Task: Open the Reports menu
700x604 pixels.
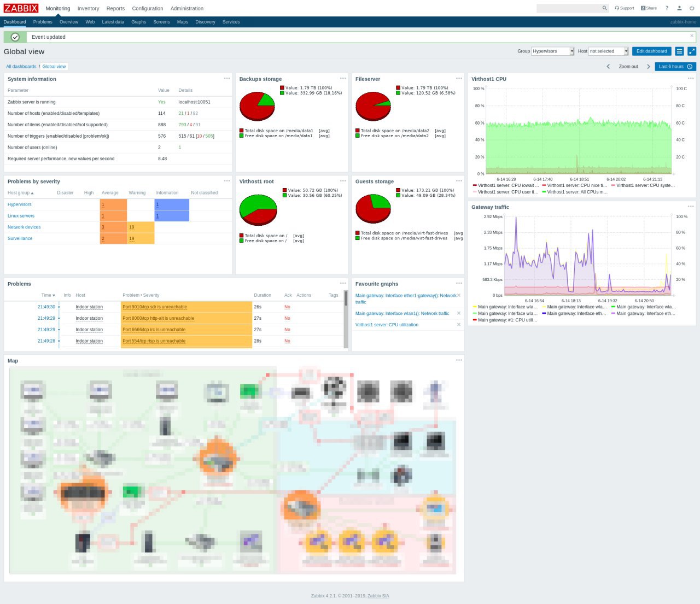Action: point(115,9)
